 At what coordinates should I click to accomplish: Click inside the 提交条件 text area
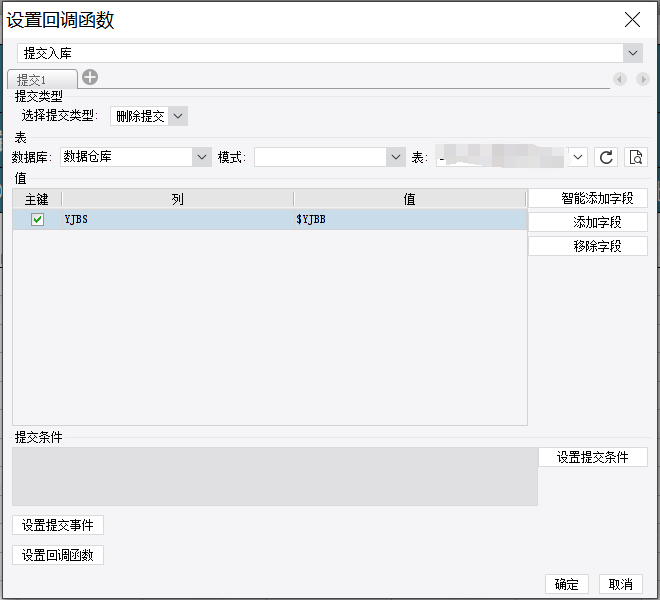pyautogui.click(x=275, y=476)
